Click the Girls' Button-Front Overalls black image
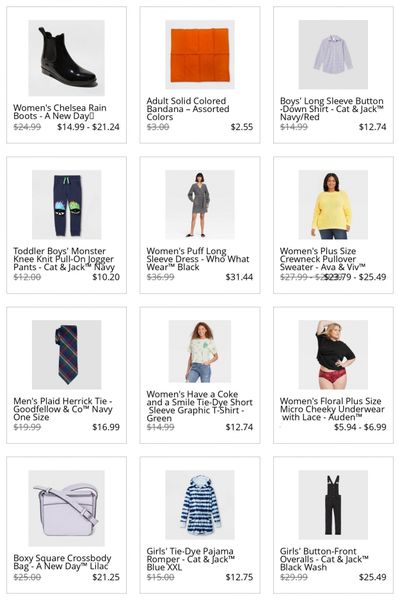This screenshot has height=600, width=400. (x=333, y=505)
